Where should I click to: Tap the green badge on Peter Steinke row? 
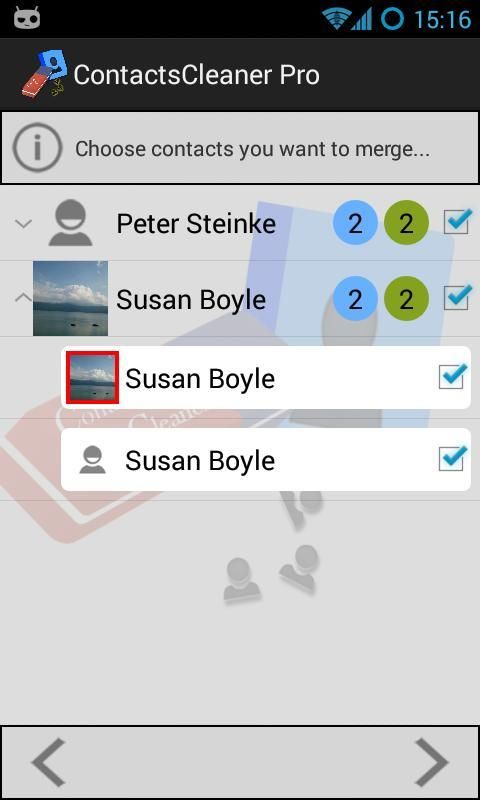click(406, 223)
